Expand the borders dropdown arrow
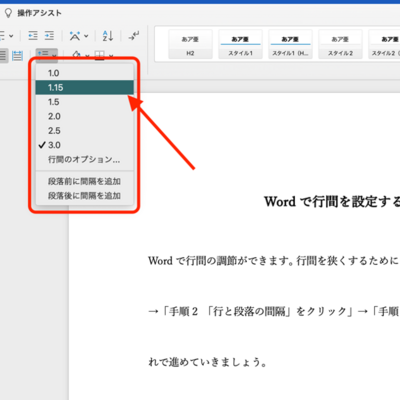 click(111, 55)
